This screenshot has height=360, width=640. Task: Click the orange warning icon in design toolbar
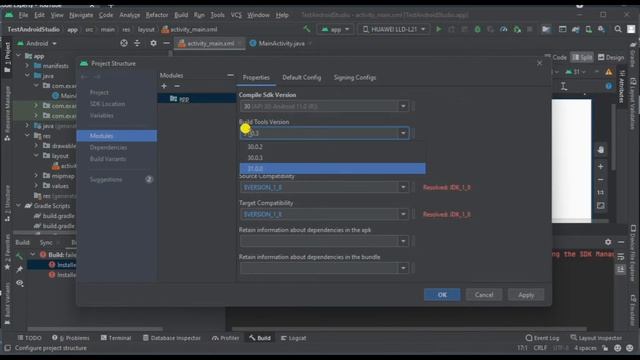click(609, 72)
